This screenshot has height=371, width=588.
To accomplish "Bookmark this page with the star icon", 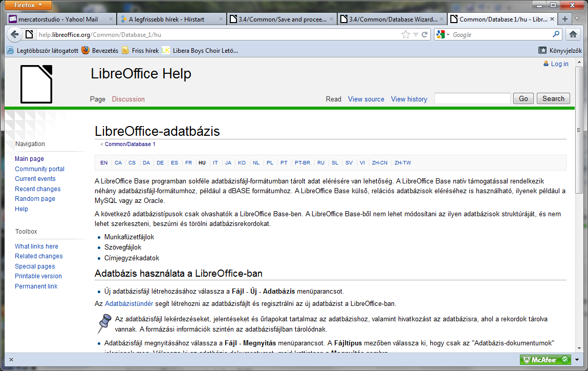I will click(406, 34).
